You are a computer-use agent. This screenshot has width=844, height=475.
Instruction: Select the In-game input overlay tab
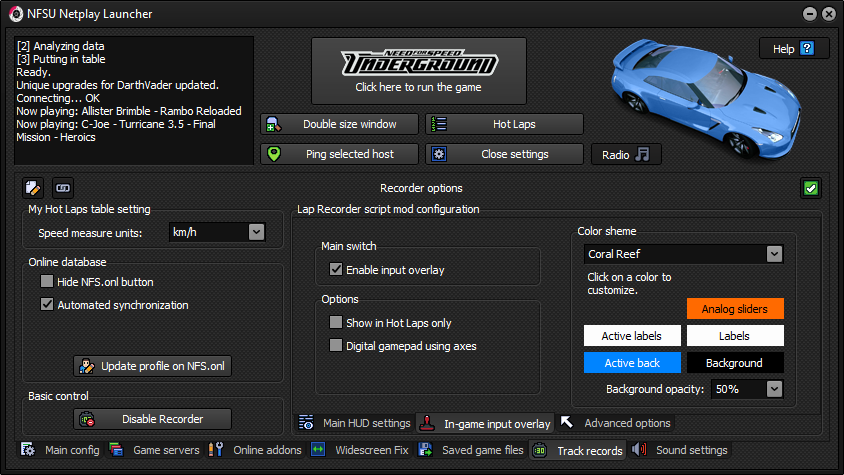[x=486, y=423]
